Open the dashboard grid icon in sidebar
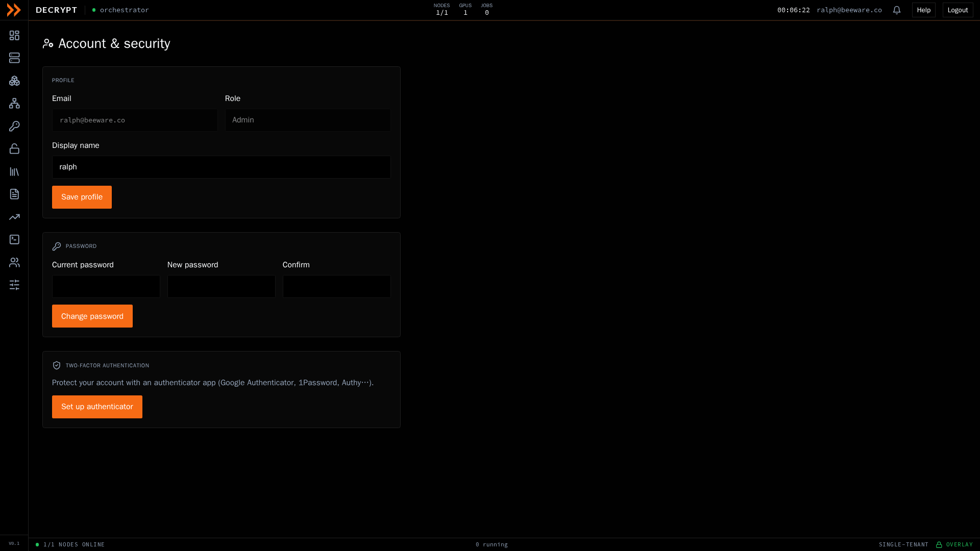Screen dimensions: 980x551 point(14,35)
